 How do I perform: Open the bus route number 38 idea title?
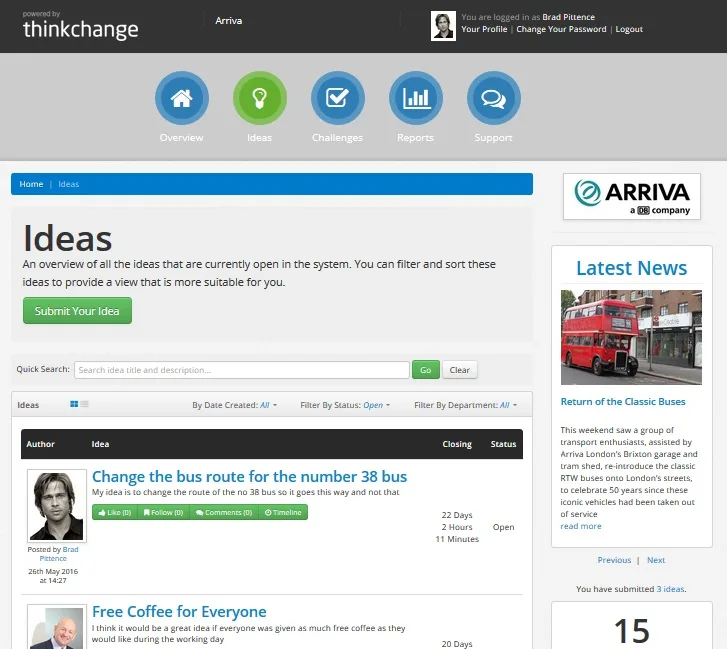(x=249, y=477)
